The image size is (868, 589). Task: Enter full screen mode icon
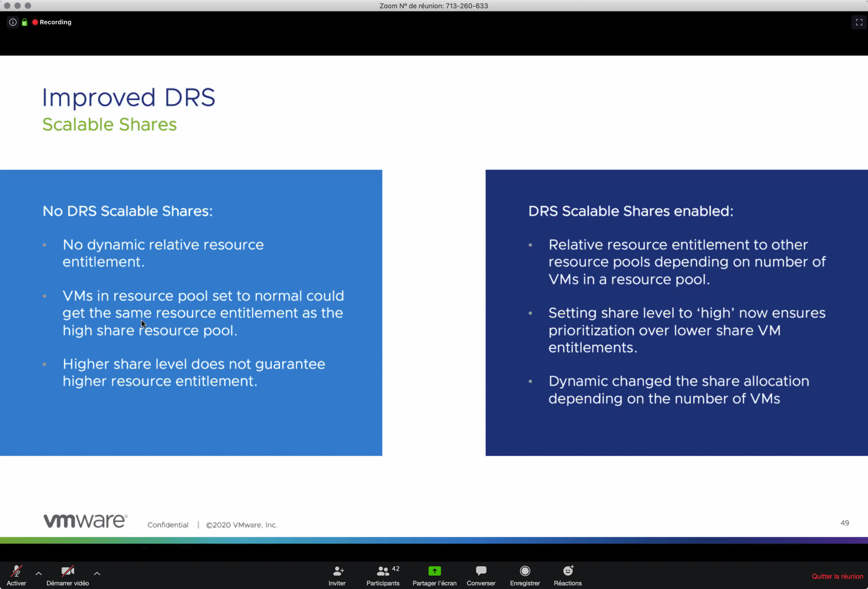(x=859, y=22)
